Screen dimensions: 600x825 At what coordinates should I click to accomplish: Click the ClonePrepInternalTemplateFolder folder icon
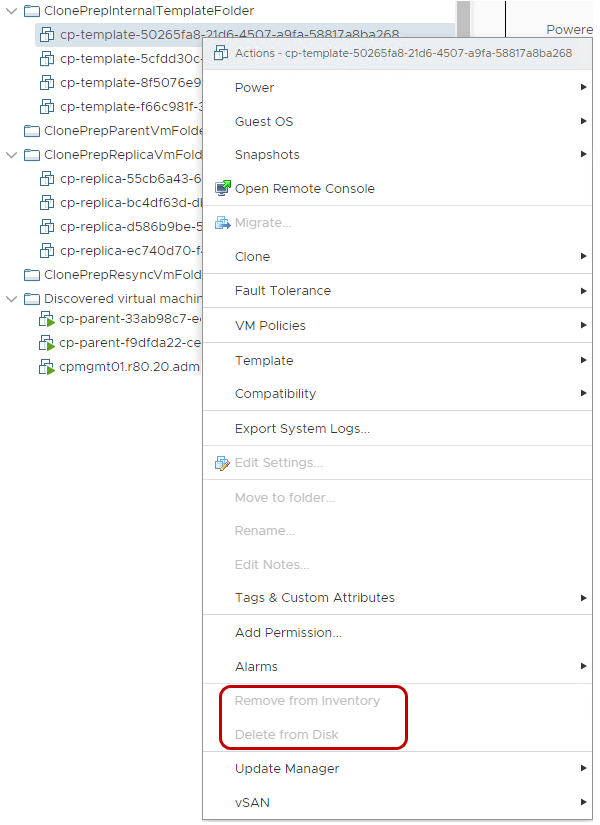31,11
